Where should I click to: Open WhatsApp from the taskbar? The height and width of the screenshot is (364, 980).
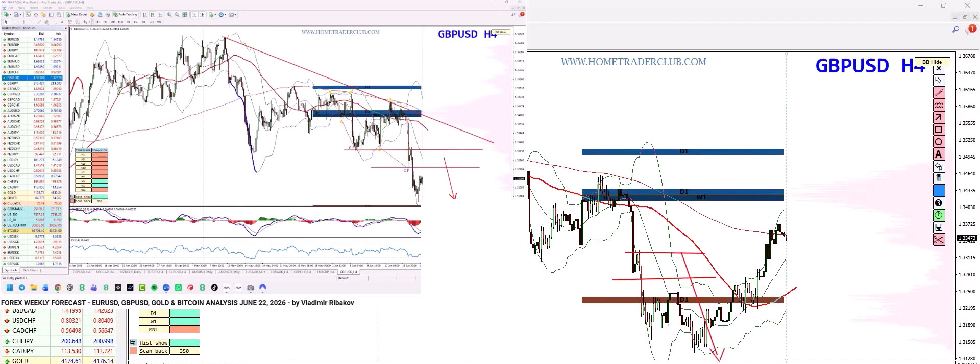(179, 288)
